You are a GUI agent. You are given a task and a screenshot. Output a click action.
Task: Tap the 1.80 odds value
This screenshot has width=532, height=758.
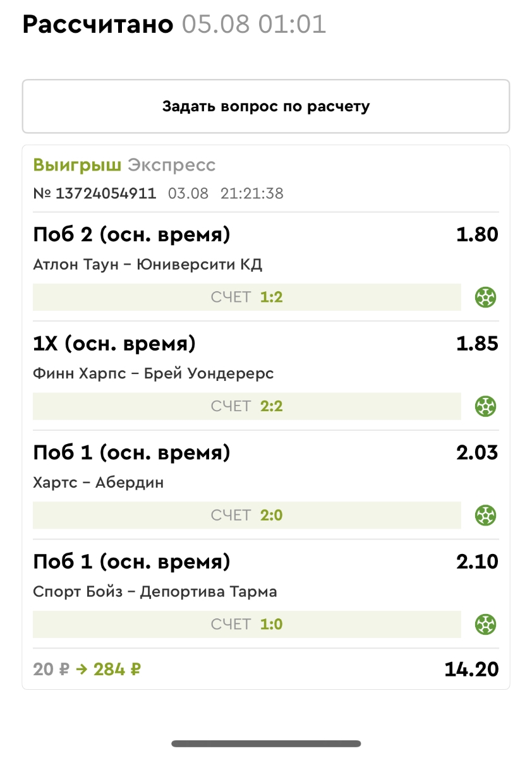pyautogui.click(x=477, y=235)
